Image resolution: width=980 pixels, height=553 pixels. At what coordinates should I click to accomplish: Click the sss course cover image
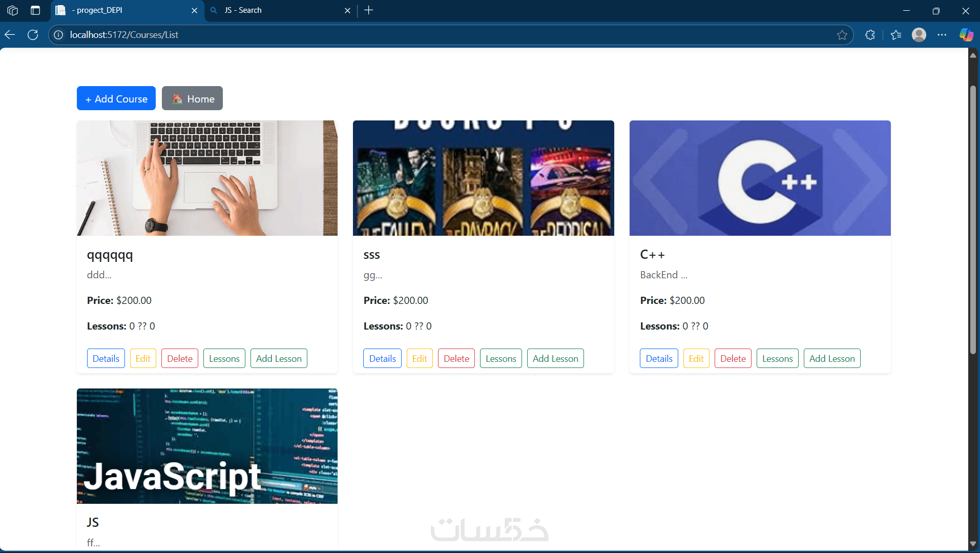pos(484,178)
